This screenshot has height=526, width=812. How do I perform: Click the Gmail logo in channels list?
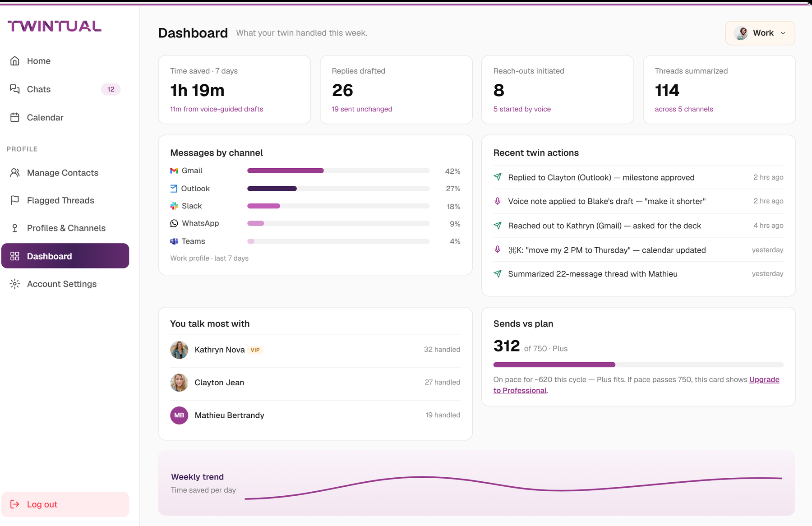[174, 171]
